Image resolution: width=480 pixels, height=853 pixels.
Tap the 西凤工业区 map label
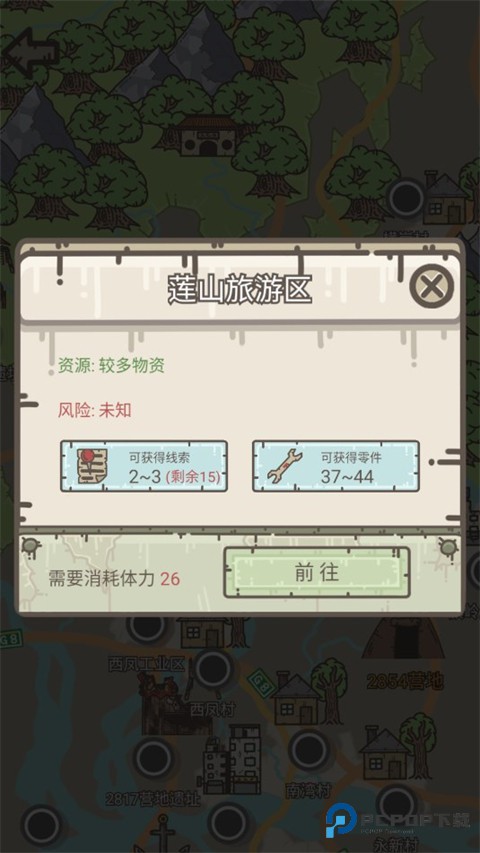[147, 664]
